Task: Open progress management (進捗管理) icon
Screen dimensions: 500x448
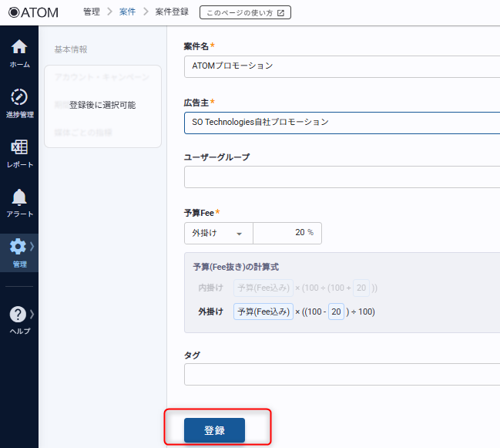Action: 19,97
